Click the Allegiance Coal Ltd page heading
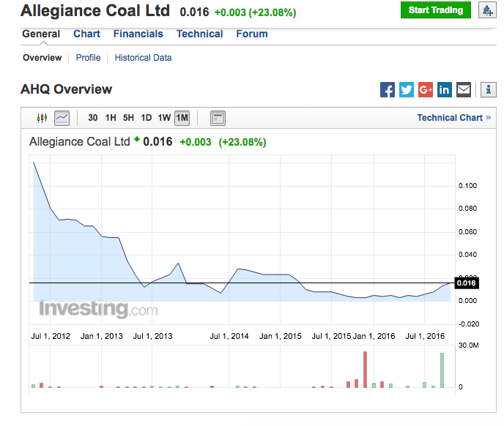The height and width of the screenshot is (426, 504). (x=95, y=10)
